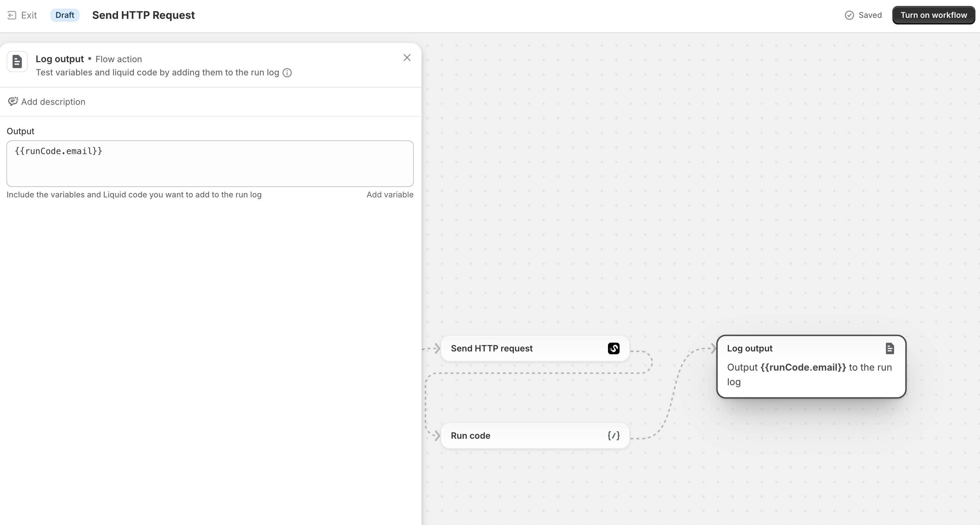Click the Send HTTP request node icon
The width and height of the screenshot is (980, 525).
(x=613, y=348)
